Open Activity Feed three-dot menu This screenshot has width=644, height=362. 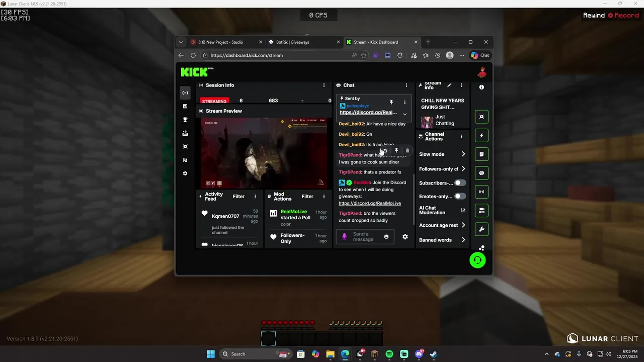[255, 197]
